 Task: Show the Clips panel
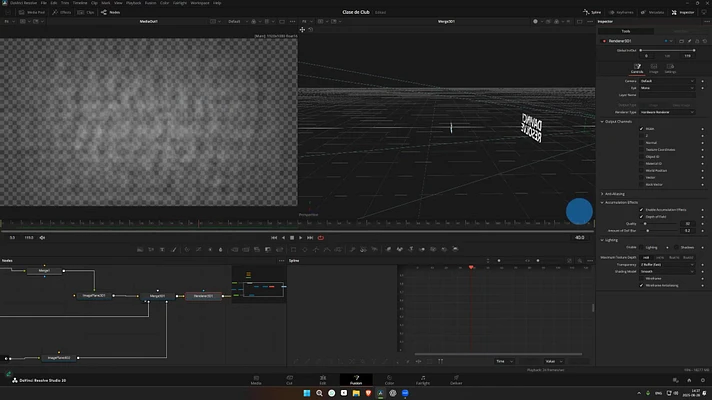87,12
